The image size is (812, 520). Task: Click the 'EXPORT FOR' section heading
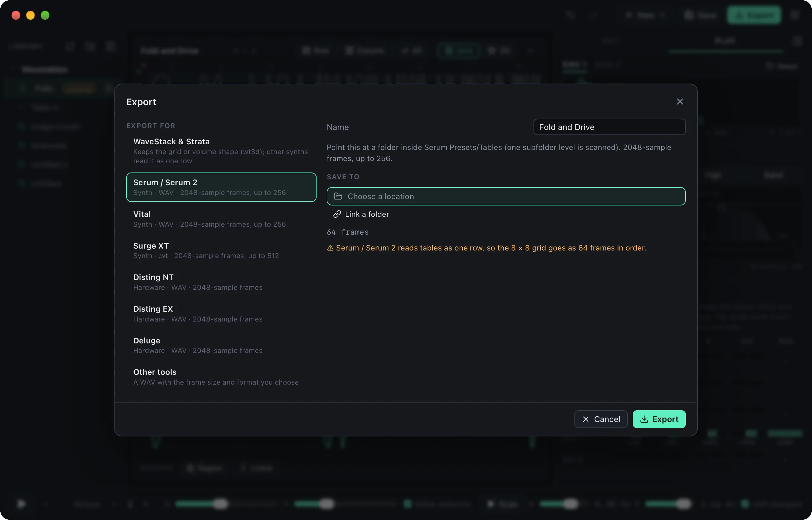point(151,126)
